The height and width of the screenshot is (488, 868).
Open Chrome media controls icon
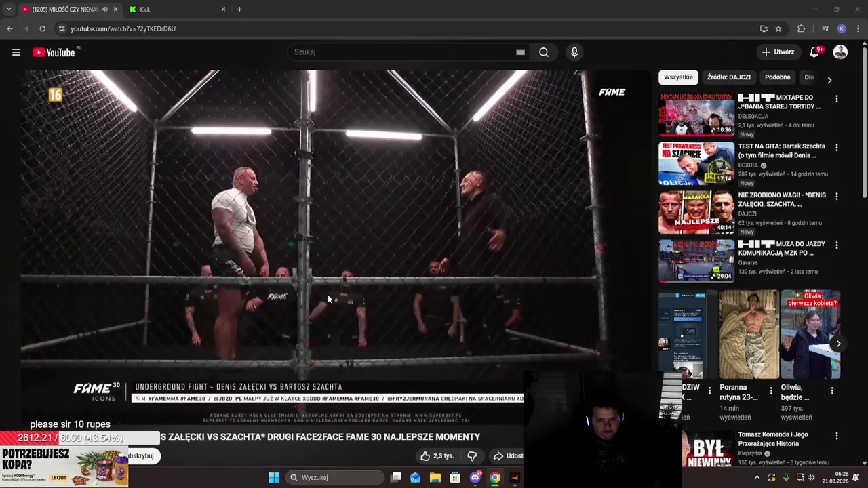click(x=825, y=28)
